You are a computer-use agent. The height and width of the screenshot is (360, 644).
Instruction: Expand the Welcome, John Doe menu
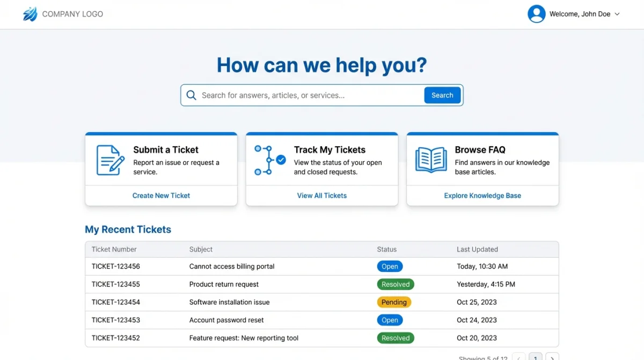(x=583, y=14)
